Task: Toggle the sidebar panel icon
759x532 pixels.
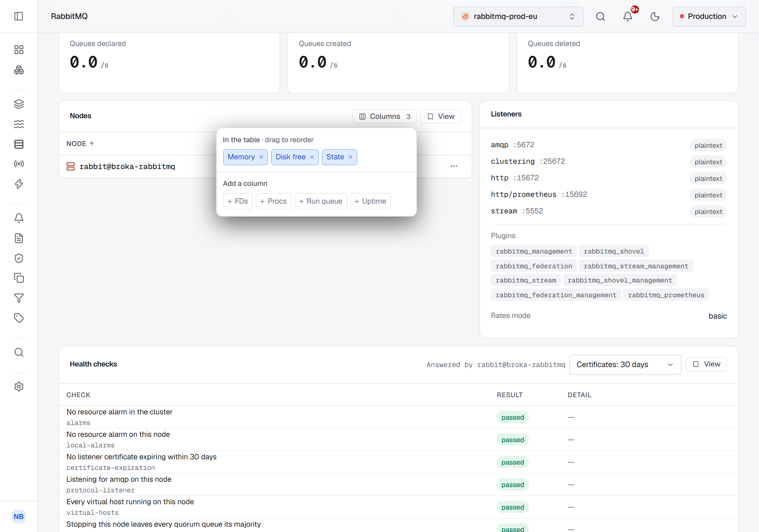Action: pos(19,16)
